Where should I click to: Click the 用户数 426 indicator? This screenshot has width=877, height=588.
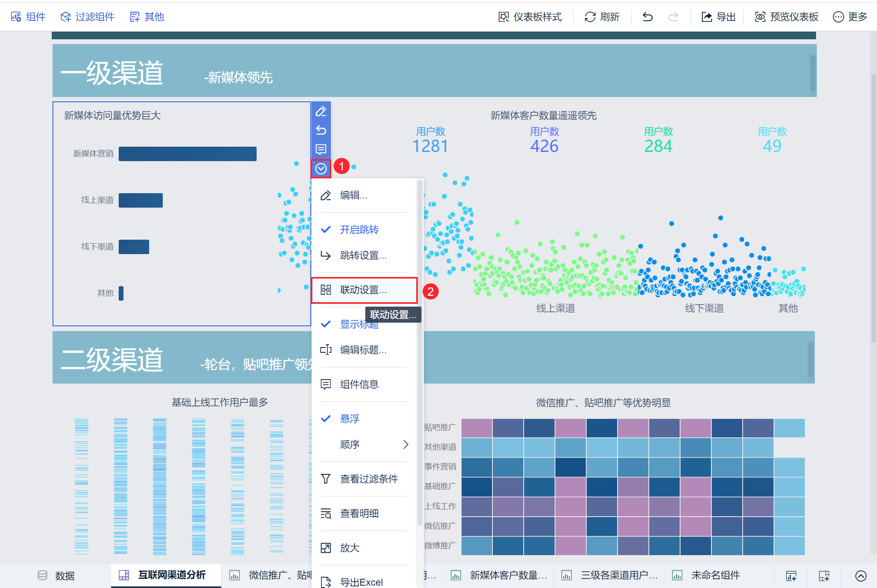coord(545,140)
